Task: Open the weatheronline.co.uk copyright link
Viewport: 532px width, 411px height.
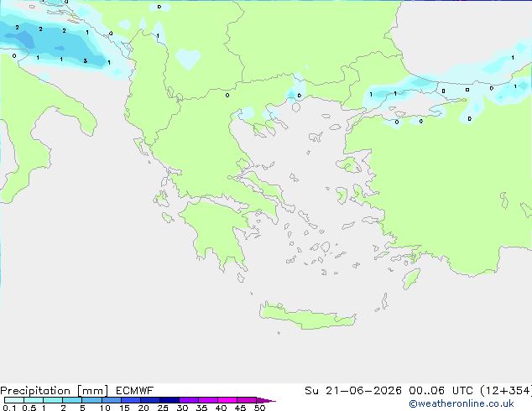Action: click(462, 403)
